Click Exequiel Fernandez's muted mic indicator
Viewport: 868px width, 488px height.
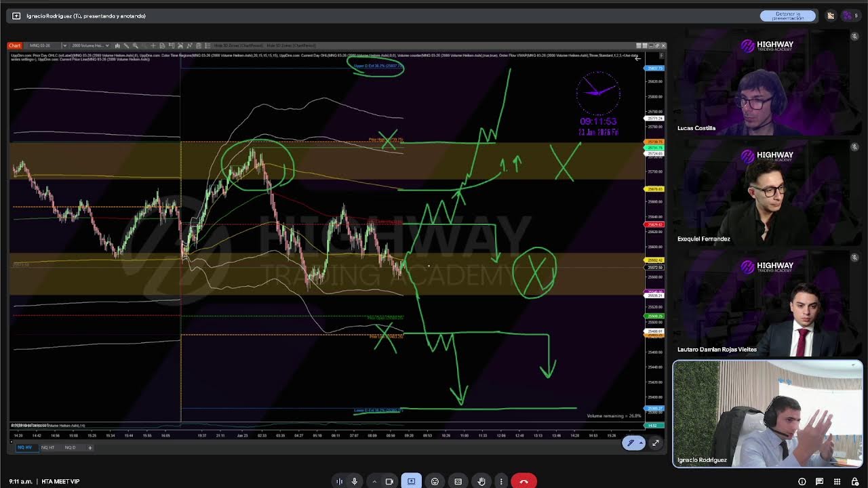click(854, 146)
